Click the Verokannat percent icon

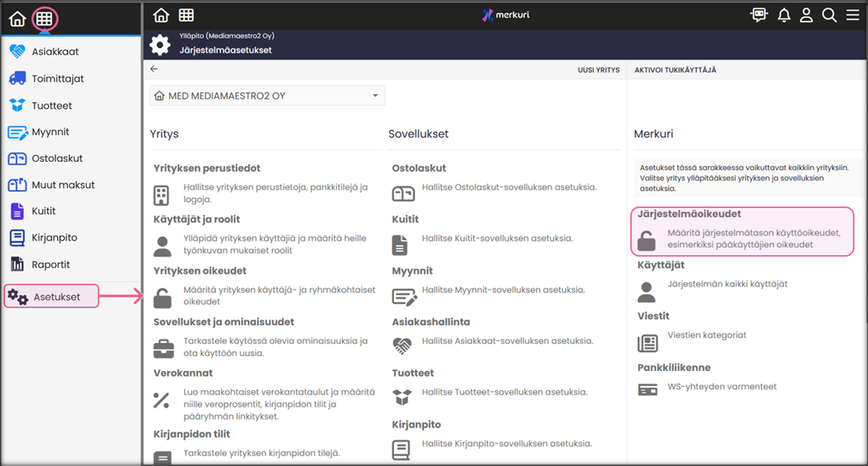pos(161,401)
